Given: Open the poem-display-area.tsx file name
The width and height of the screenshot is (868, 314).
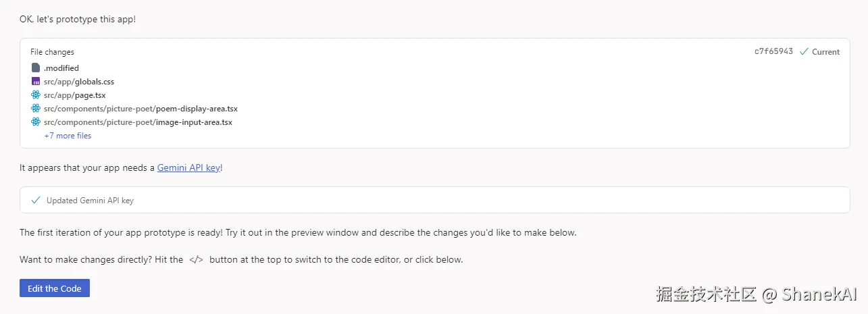Looking at the screenshot, I should click(x=141, y=109).
